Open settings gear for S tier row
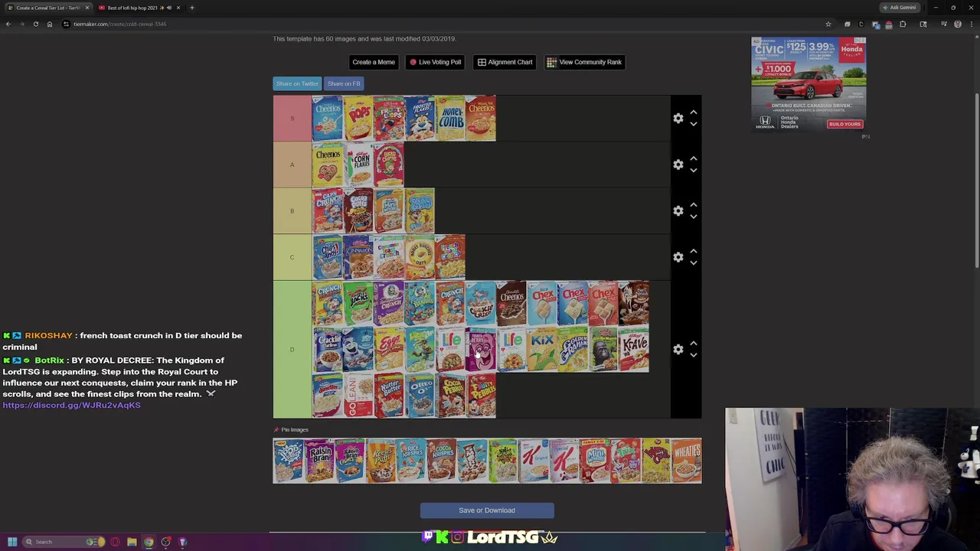The width and height of the screenshot is (980, 551). pos(678,119)
